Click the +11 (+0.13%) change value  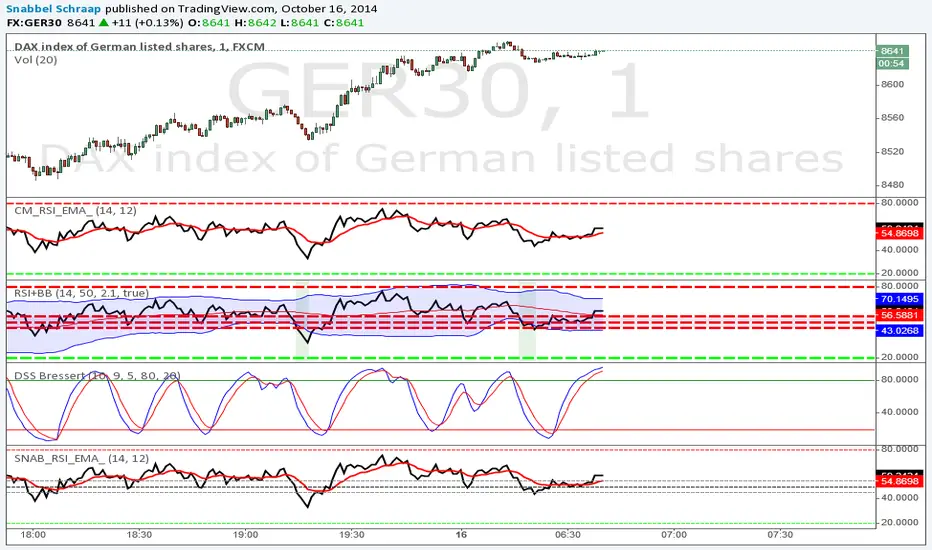[x=147, y=23]
